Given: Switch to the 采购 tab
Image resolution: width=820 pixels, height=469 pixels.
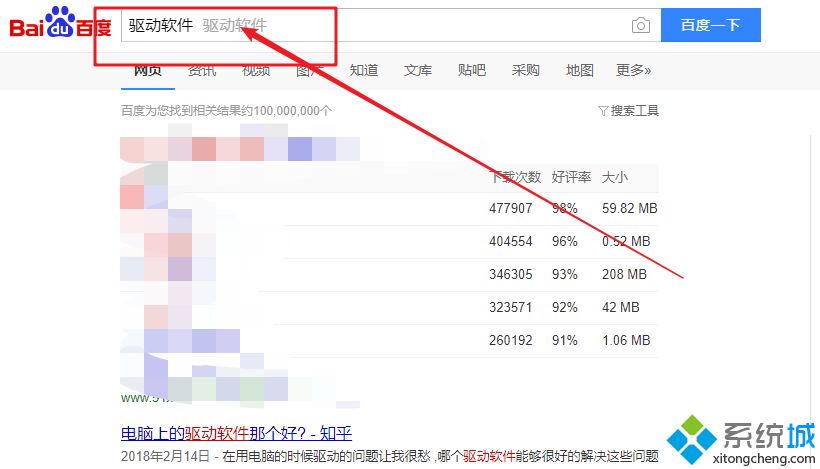Looking at the screenshot, I should pyautogui.click(x=526, y=70).
